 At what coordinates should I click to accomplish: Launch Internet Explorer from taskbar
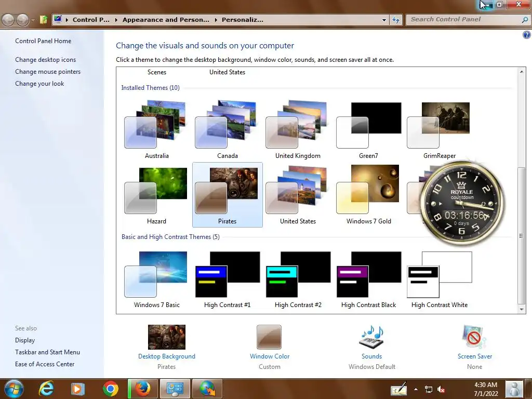click(x=46, y=389)
